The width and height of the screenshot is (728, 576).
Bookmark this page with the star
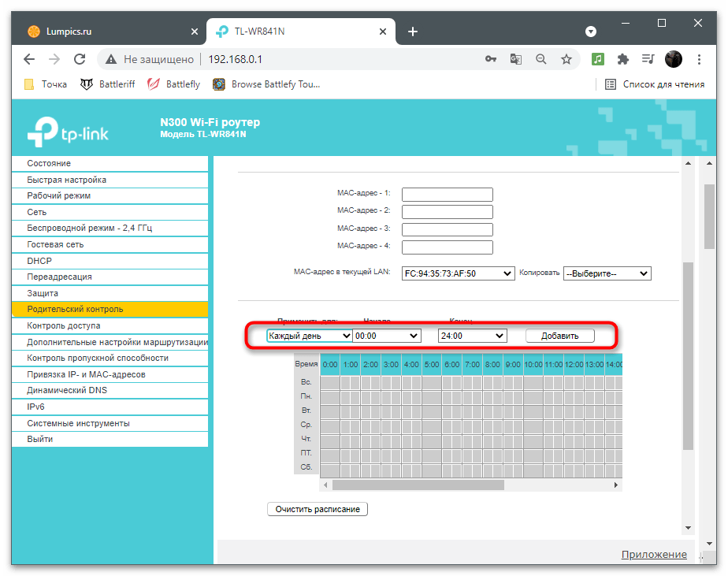(566, 59)
